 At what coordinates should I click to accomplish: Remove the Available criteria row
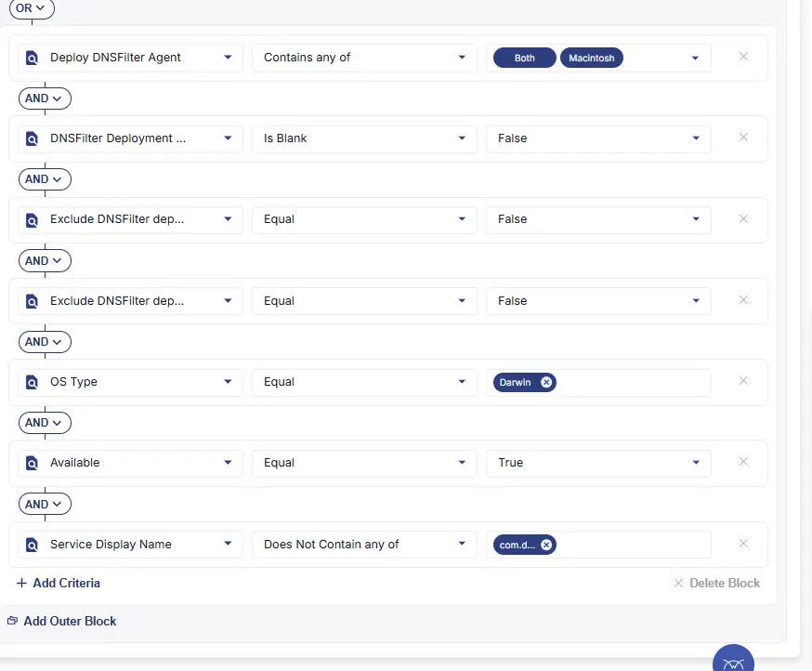click(x=743, y=462)
